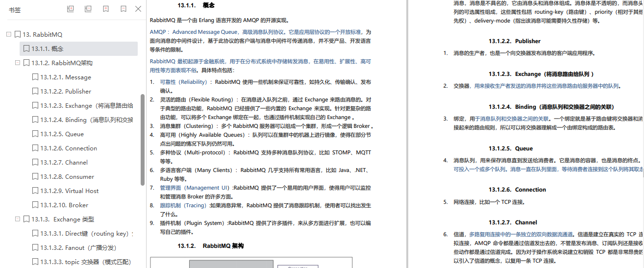Go to bookmark 13.1.2.2. Publisher
Image resolution: width=644 pixels, height=268 pixels.
tap(66, 91)
